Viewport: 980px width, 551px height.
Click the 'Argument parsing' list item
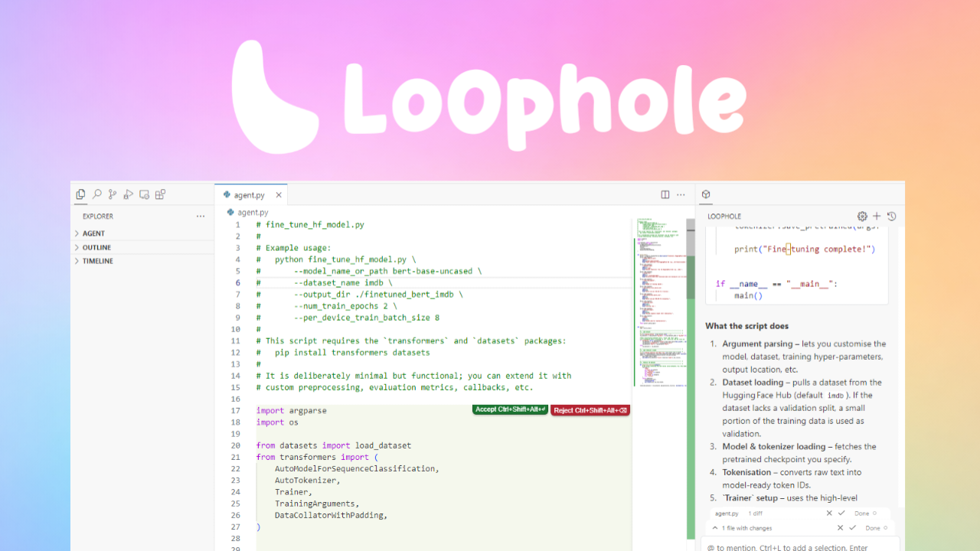pyautogui.click(x=804, y=357)
